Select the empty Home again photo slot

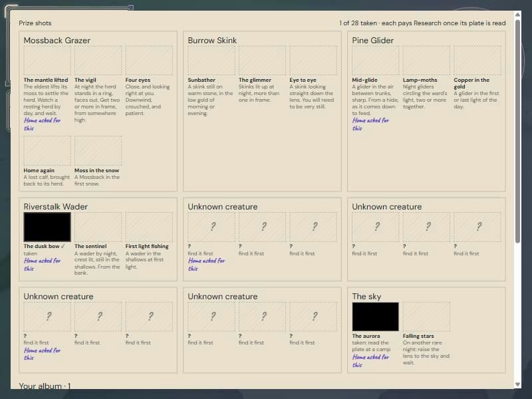point(47,151)
